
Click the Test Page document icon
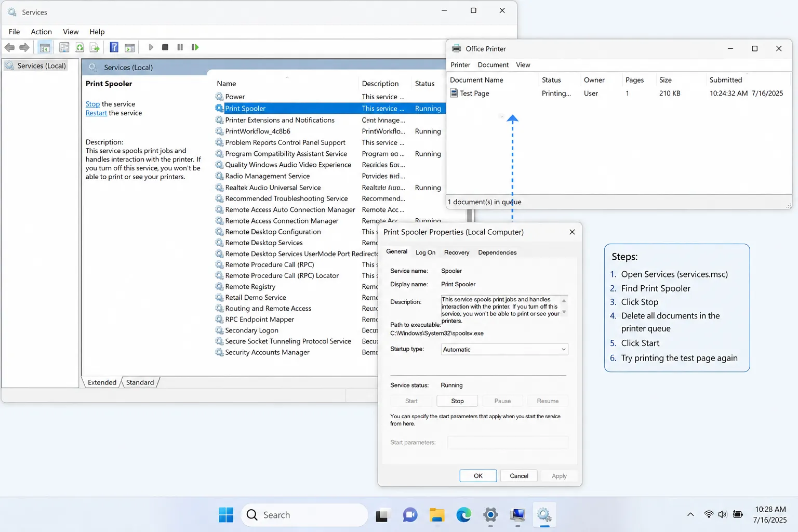pyautogui.click(x=454, y=93)
